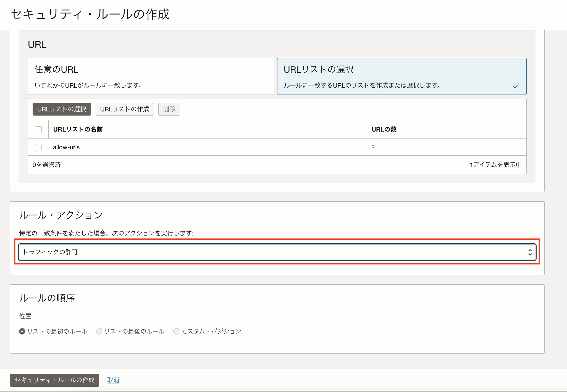Click the up-down chevron icon on the action selector
The height and width of the screenshot is (392, 567).
(530, 252)
